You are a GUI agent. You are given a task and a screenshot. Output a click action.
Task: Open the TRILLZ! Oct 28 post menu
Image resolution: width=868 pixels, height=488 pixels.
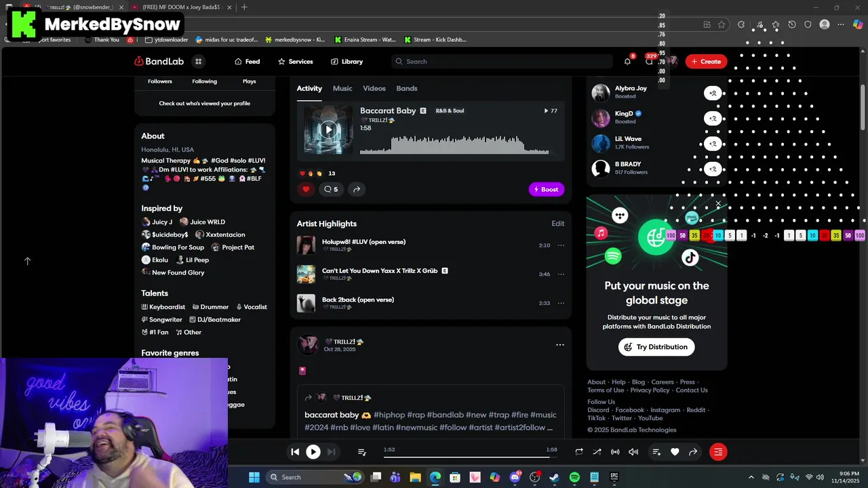[x=560, y=345]
